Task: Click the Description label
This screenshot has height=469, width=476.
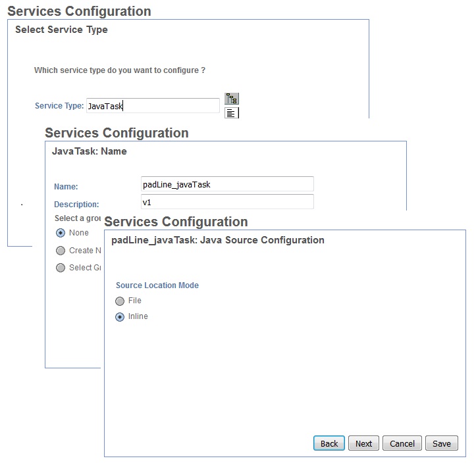Action: [x=76, y=205]
